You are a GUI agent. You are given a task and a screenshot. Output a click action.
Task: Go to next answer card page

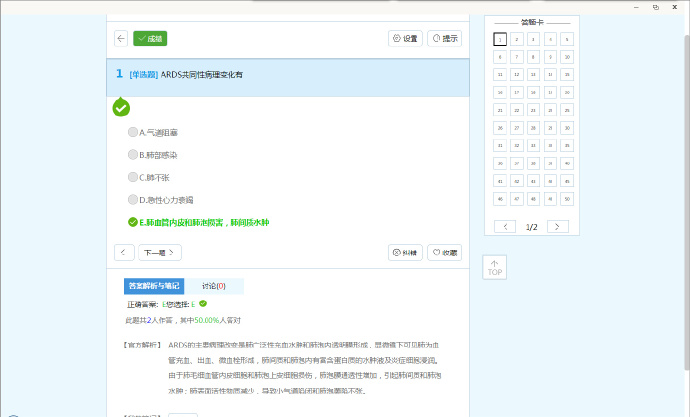(558, 227)
